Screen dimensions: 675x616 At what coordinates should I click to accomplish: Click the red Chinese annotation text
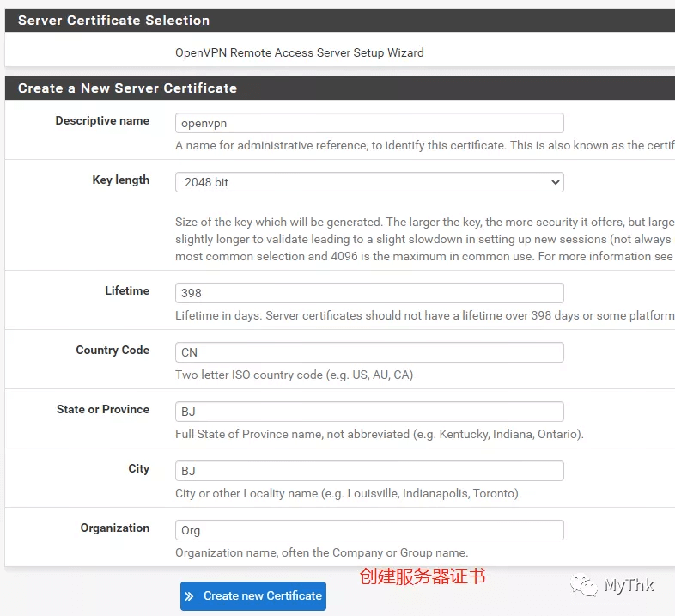coord(423,576)
